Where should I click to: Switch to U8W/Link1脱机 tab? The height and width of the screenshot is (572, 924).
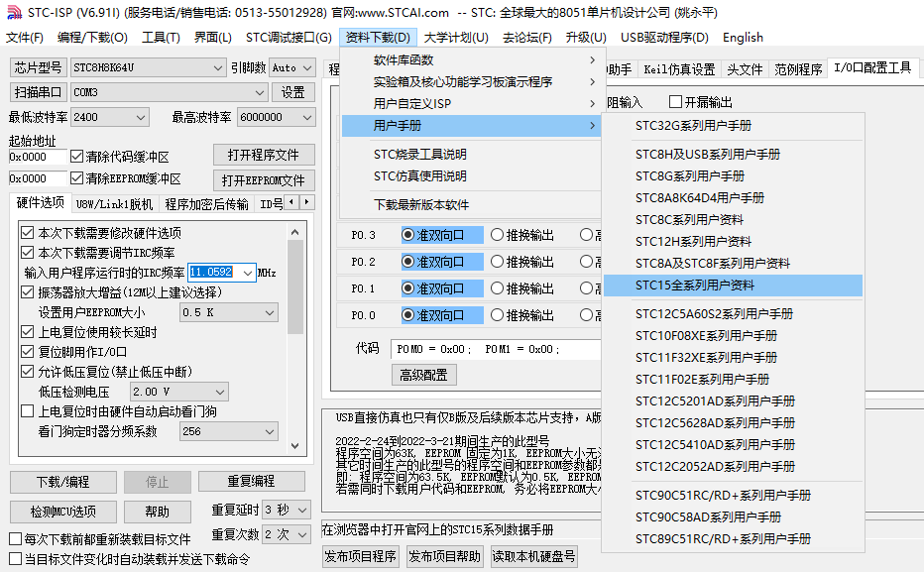click(x=114, y=204)
